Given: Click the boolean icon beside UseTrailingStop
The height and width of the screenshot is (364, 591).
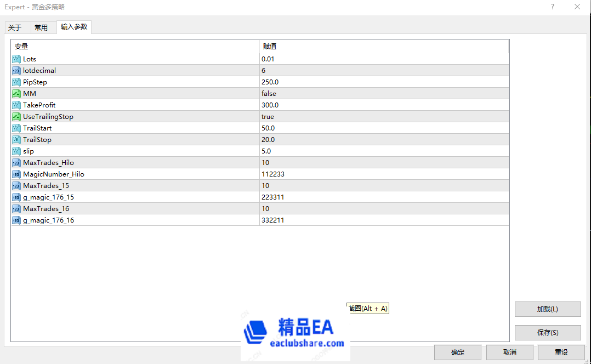Looking at the screenshot, I should click(16, 116).
